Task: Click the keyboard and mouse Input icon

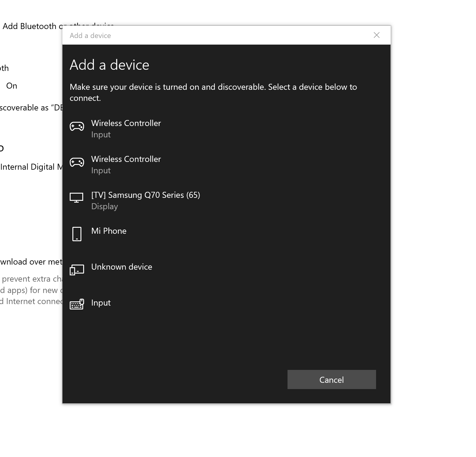Action: pyautogui.click(x=77, y=304)
